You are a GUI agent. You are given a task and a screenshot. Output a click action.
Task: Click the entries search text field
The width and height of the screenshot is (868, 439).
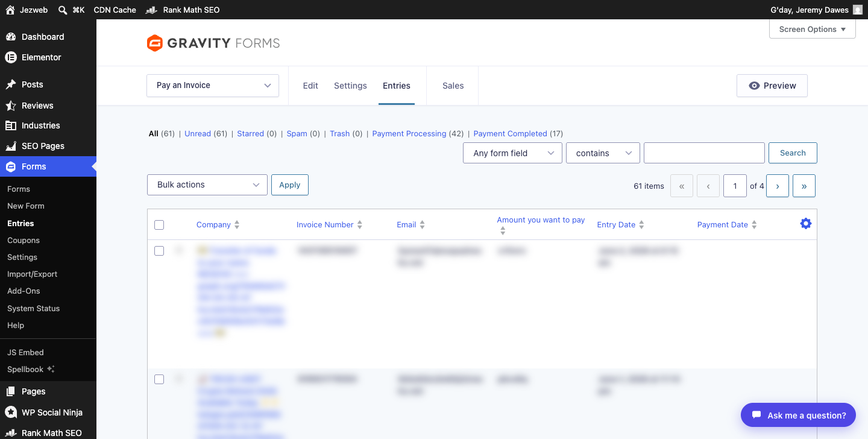[x=704, y=153]
